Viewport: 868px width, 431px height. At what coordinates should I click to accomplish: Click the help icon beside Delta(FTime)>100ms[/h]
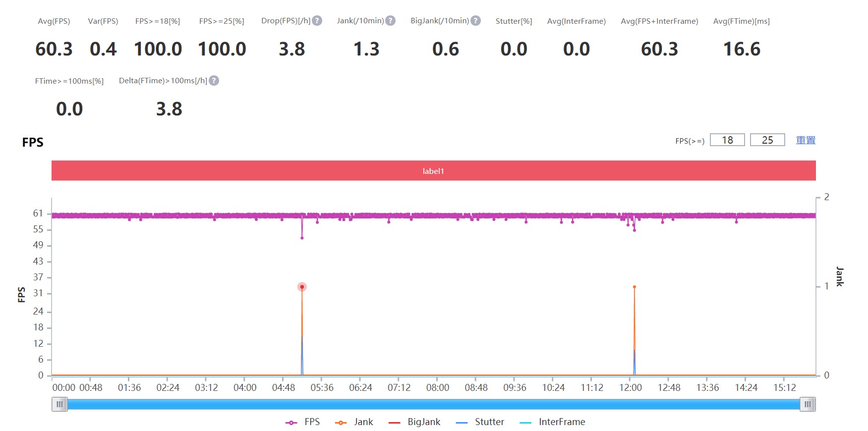pyautogui.click(x=214, y=81)
